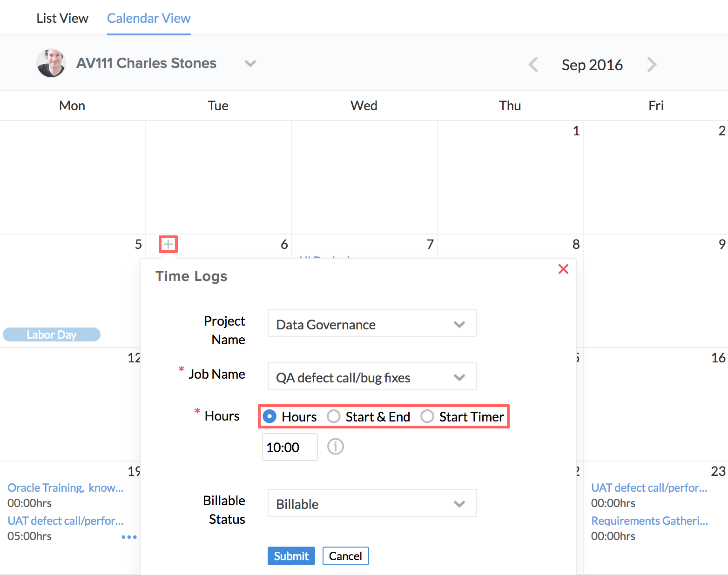Open the Project Name dropdown
The height and width of the screenshot is (575, 728).
[x=372, y=324]
